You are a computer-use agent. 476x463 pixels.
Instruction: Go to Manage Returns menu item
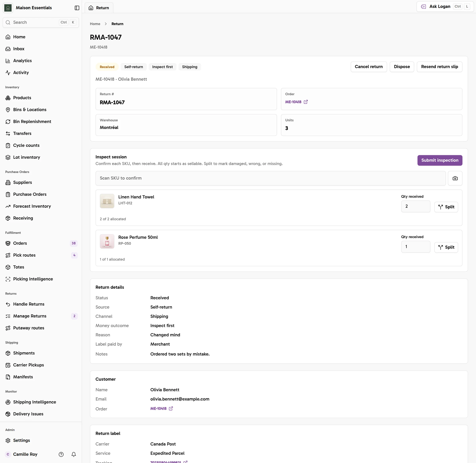click(41, 316)
